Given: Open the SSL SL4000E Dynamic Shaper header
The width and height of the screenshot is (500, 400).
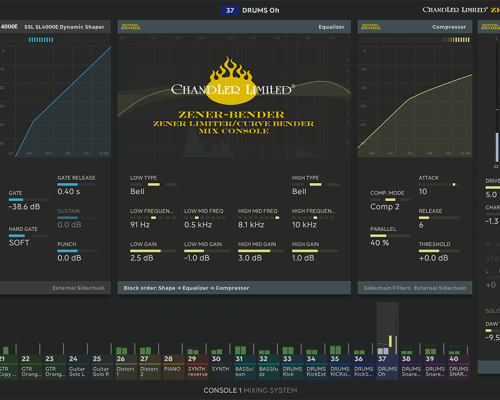Looking at the screenshot, I should click(55, 27).
